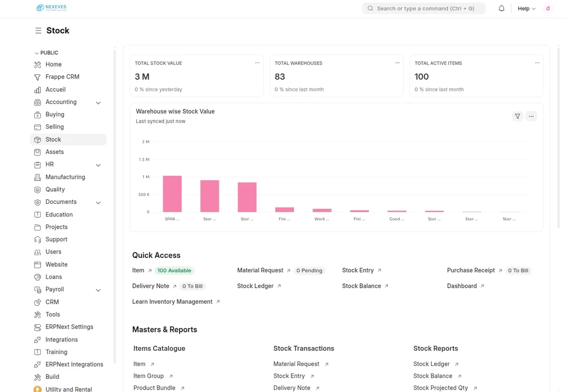Click the Assets icon in sidebar
566x392 pixels.
[x=38, y=152]
